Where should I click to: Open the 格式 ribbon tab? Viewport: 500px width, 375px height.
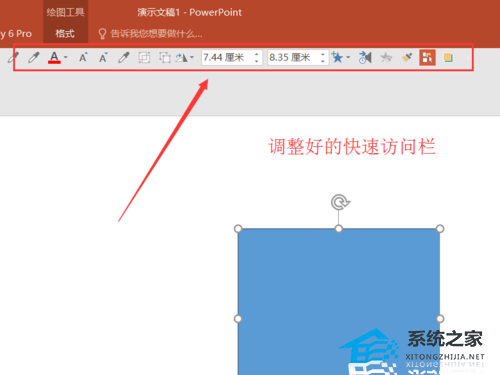pos(65,33)
